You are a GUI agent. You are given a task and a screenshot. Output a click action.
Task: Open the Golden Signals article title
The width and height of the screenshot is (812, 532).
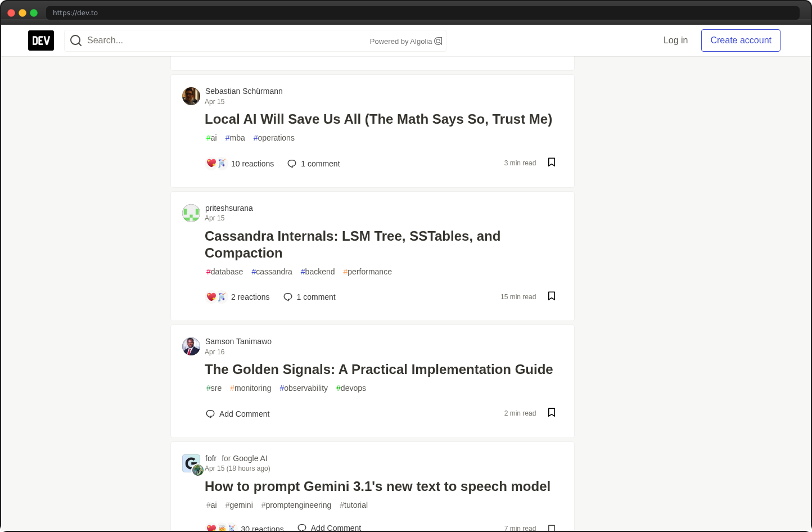[378, 369]
